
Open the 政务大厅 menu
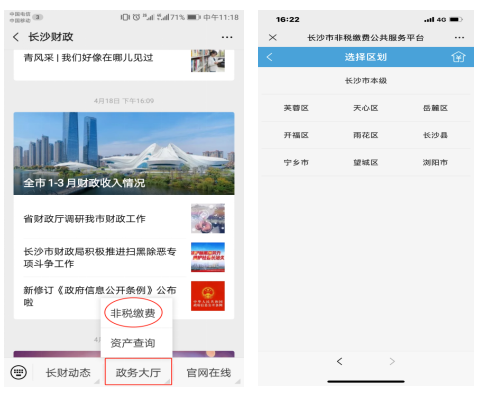138,372
